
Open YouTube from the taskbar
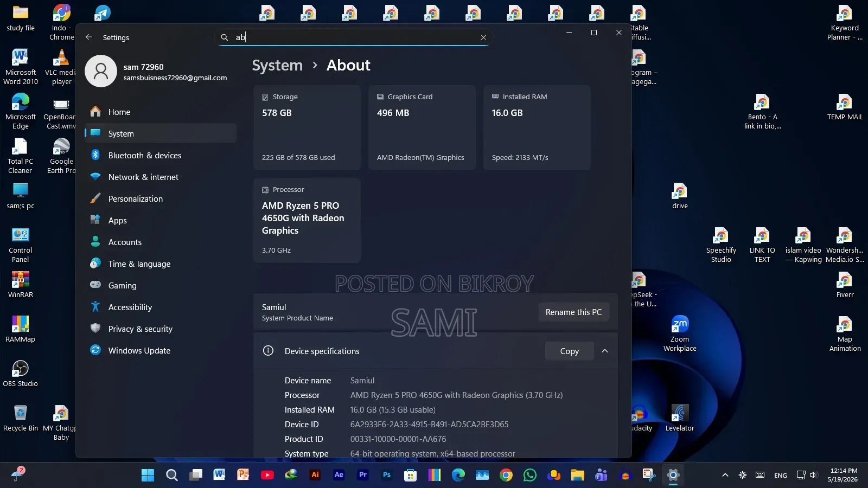(x=267, y=475)
